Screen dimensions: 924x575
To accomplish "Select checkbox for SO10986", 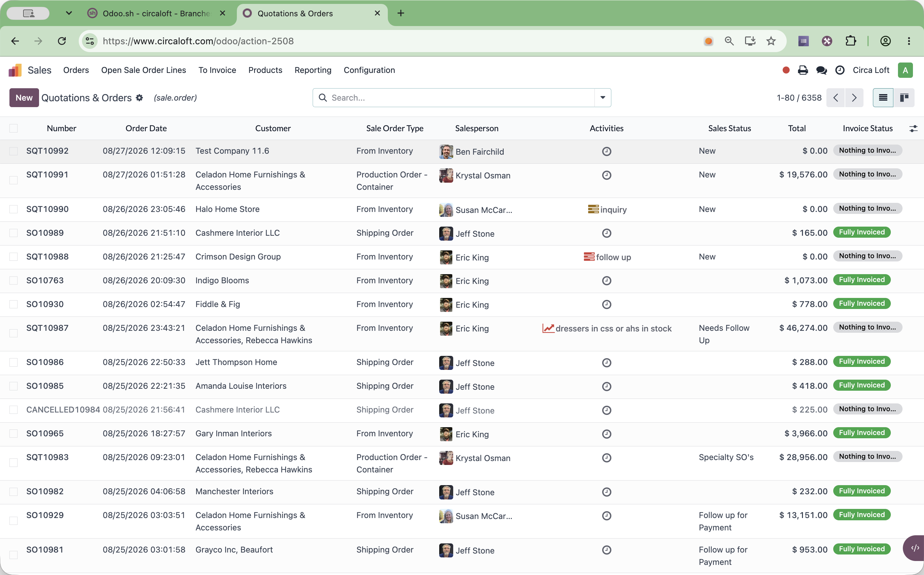I will [14, 362].
